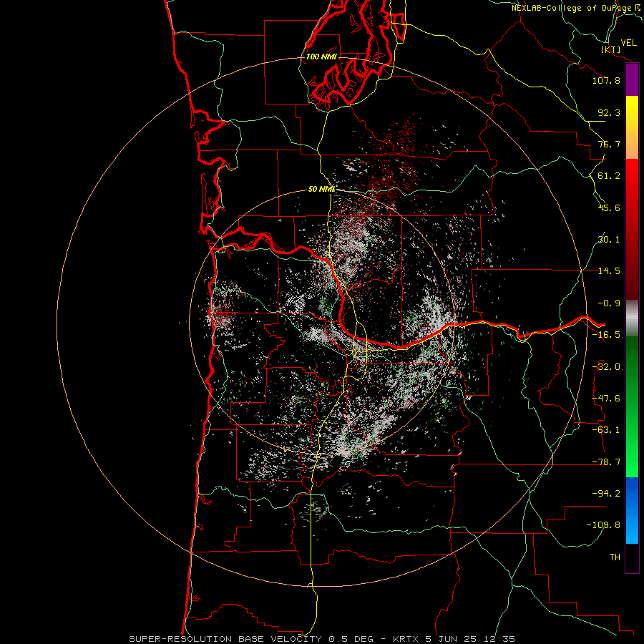Click the 45.6 legend value
The width and height of the screenshot is (644, 644).
point(609,208)
